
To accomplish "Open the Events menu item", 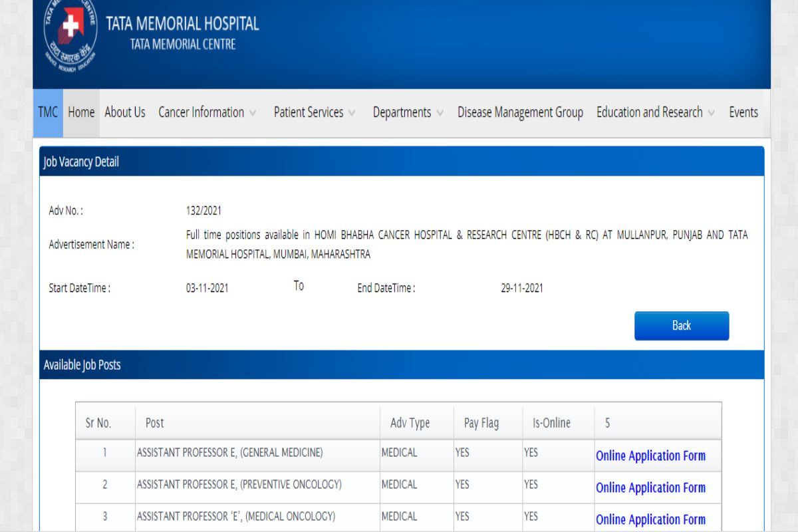I will (x=743, y=112).
